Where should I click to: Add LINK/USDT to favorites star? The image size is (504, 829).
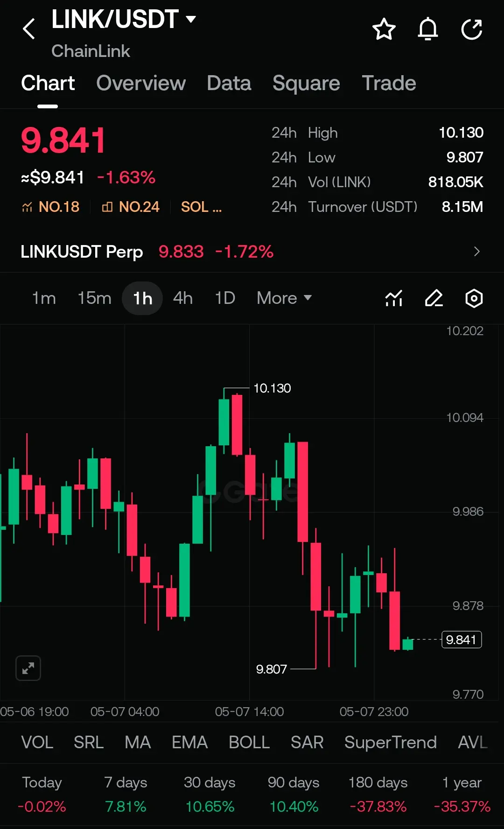[384, 29]
